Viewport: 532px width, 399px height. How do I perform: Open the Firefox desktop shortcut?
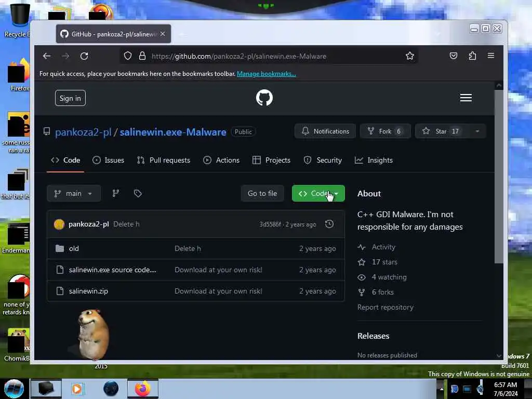[x=19, y=75]
